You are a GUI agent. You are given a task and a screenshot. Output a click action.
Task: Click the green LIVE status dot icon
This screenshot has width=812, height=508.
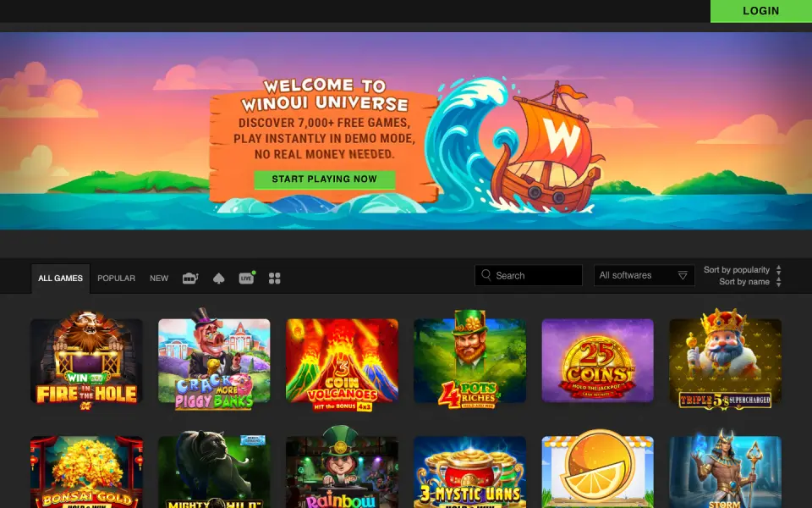click(x=254, y=273)
